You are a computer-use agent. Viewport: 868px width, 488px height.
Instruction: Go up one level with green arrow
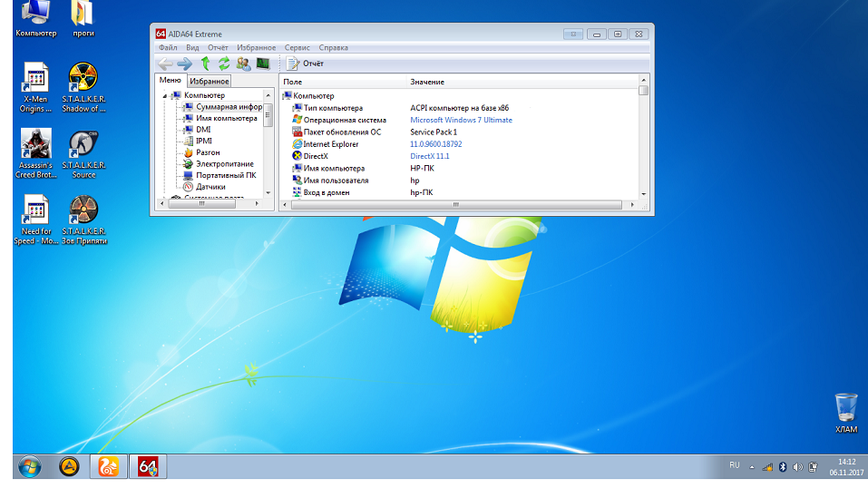pyautogui.click(x=205, y=63)
